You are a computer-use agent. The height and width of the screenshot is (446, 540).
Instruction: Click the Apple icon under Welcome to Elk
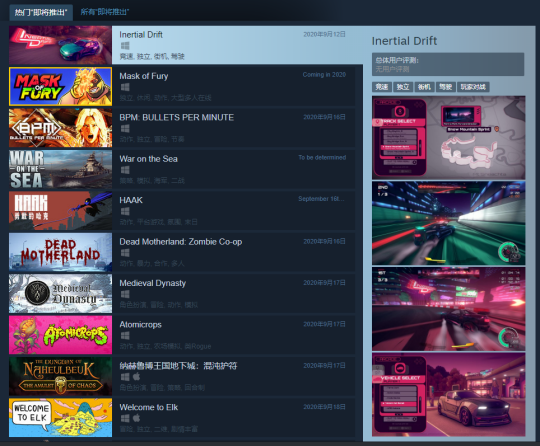point(136,418)
